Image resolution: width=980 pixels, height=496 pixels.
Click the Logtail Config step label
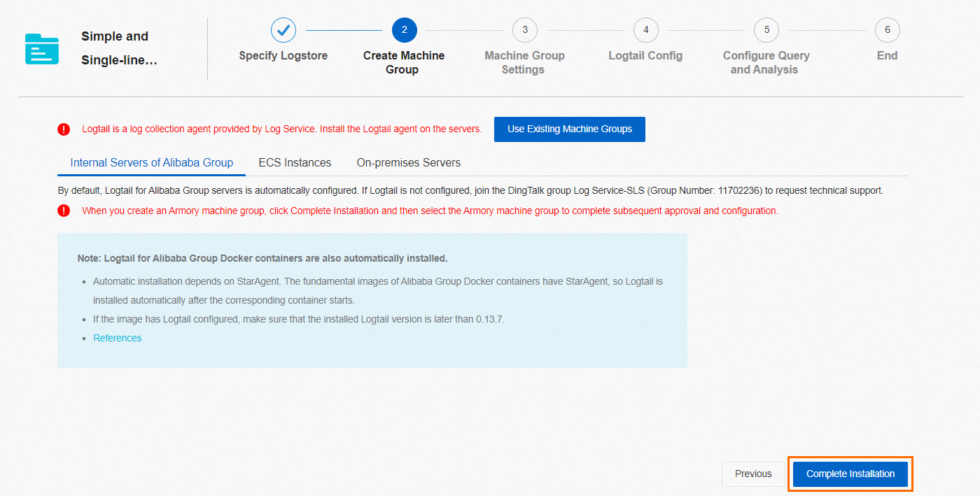(x=645, y=55)
